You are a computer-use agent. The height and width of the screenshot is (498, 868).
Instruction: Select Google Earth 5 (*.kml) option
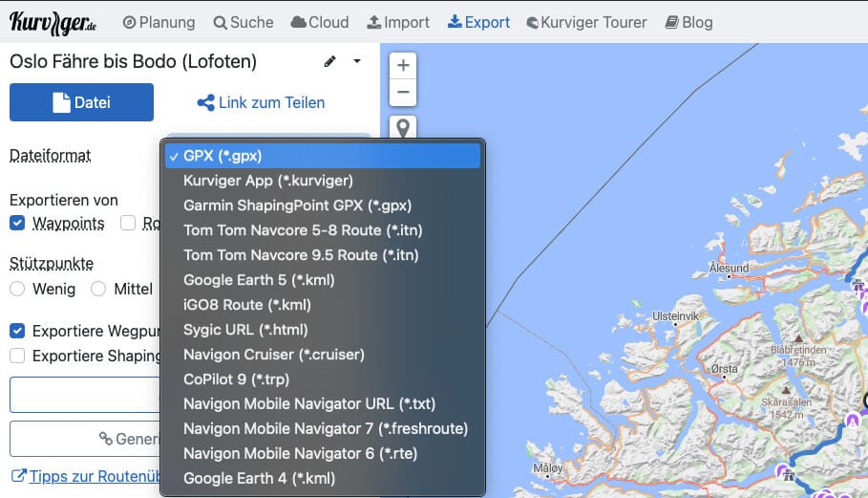(x=259, y=279)
